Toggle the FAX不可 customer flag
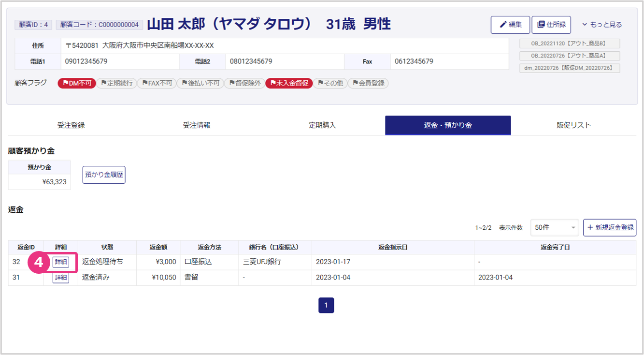Screen dimensions: 644x355 click(157, 83)
